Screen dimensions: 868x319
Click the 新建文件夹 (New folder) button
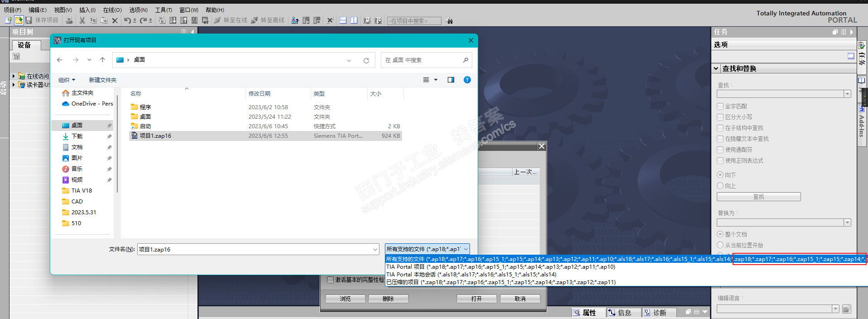[103, 80]
